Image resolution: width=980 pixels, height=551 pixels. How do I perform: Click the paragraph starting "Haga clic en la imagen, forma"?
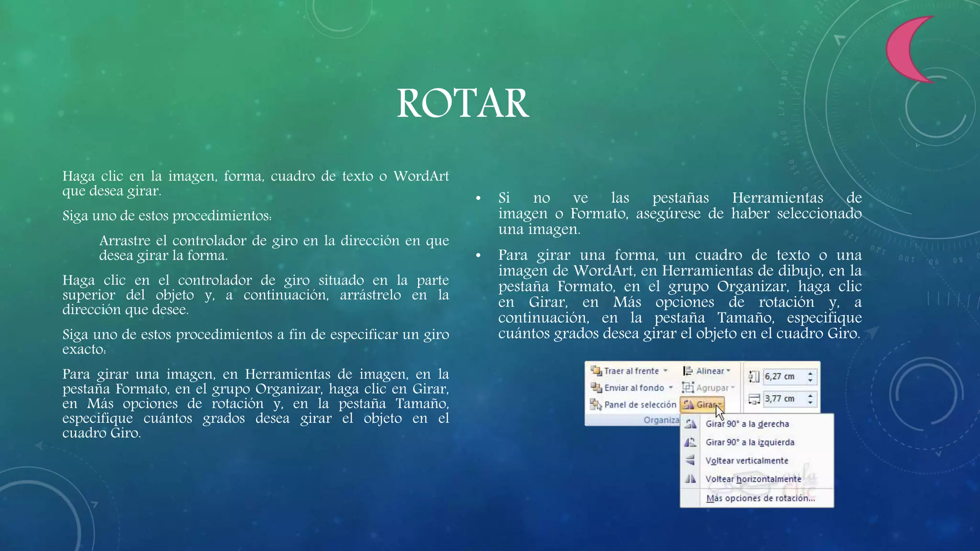click(256, 183)
